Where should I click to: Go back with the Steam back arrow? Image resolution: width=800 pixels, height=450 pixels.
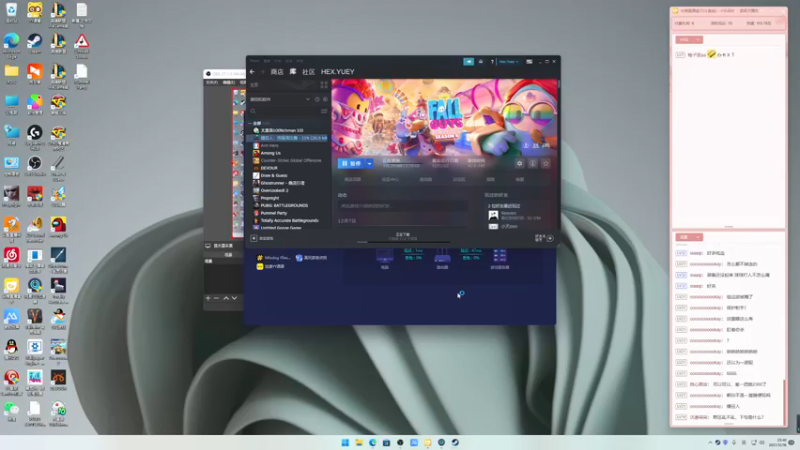tap(252, 72)
